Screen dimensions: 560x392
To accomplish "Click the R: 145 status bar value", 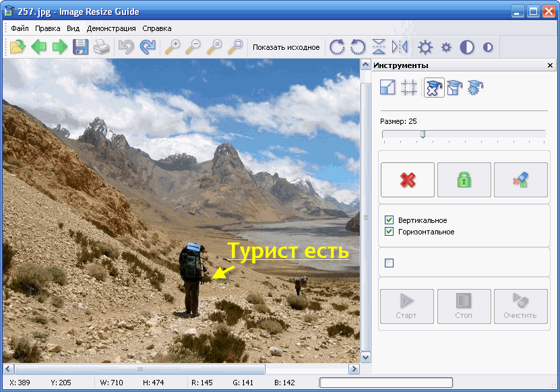I will point(201,383).
